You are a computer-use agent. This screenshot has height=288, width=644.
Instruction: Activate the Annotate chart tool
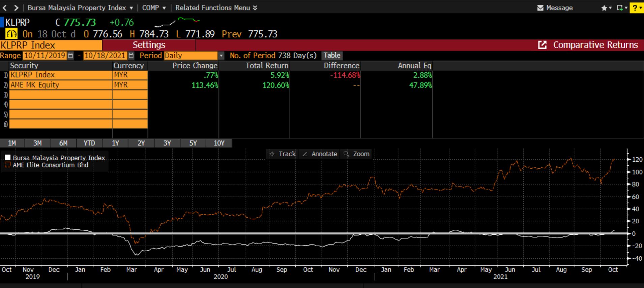320,154
